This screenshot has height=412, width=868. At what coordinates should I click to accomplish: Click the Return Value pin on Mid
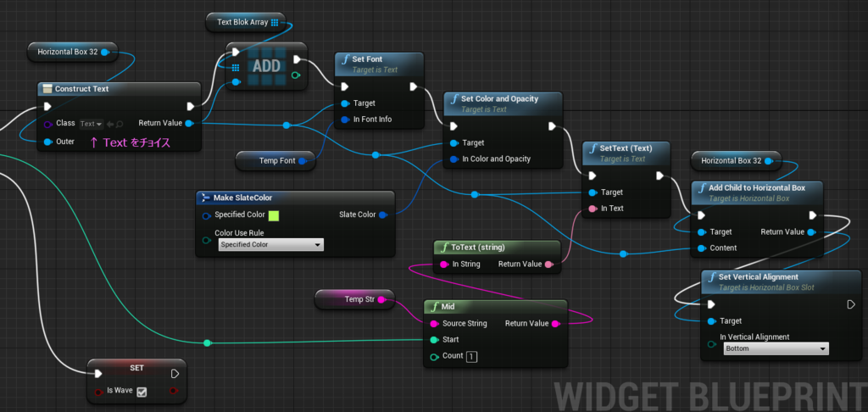pyautogui.click(x=555, y=323)
